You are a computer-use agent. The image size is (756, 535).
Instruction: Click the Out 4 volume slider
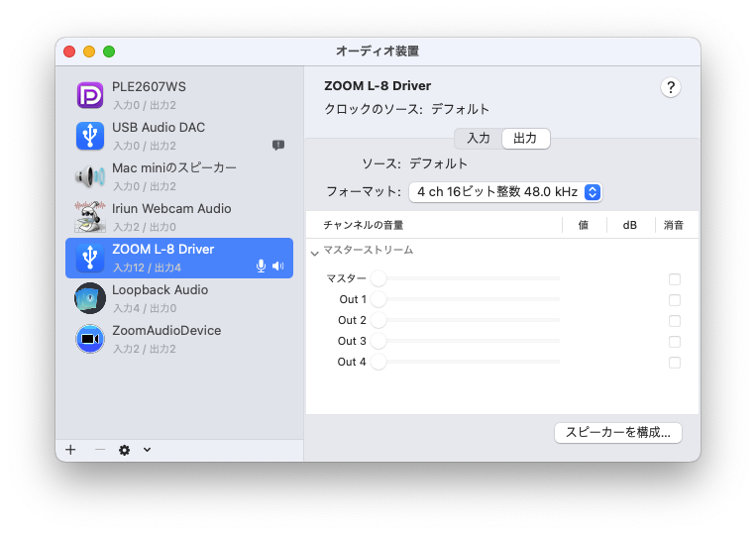[x=465, y=362]
